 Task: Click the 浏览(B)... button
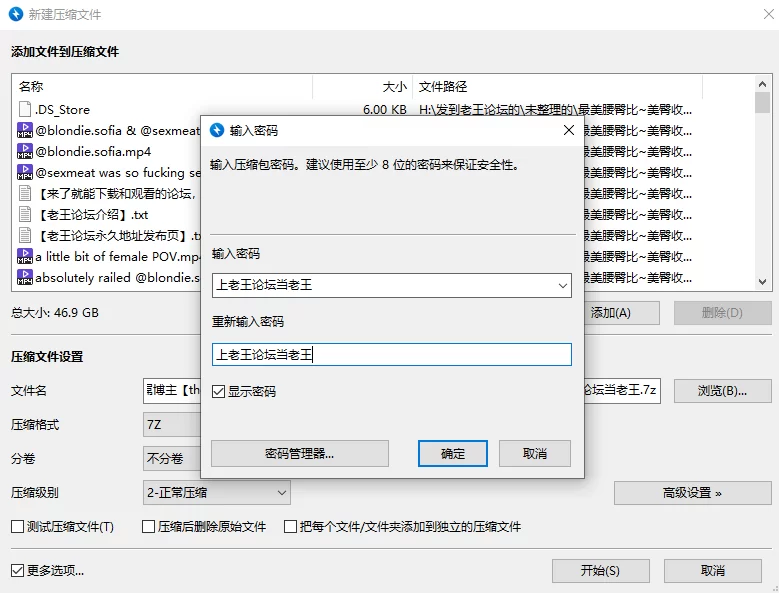722,391
